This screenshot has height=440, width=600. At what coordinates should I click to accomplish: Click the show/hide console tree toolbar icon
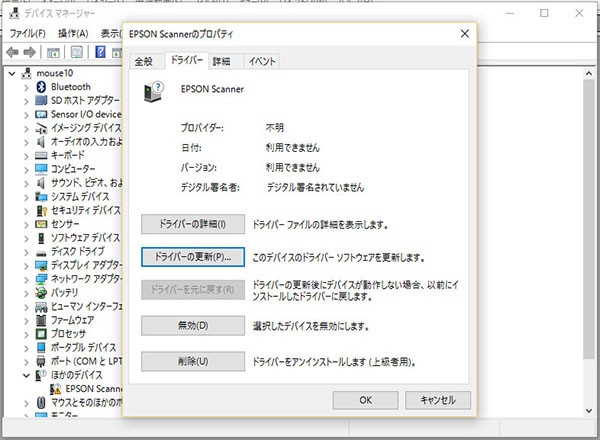(53, 52)
